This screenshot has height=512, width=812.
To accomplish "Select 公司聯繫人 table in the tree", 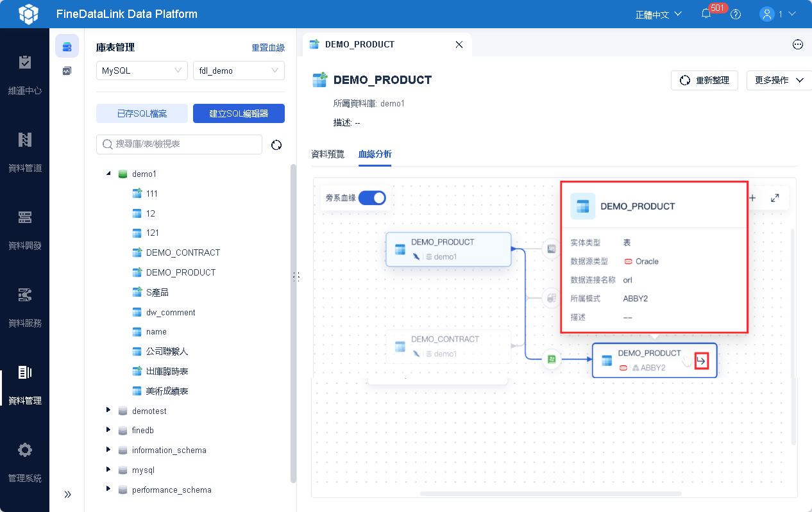I will coord(167,351).
